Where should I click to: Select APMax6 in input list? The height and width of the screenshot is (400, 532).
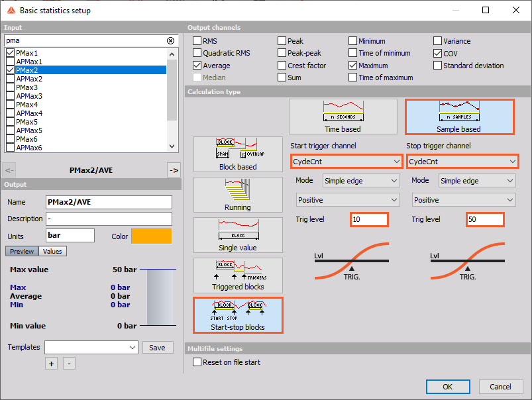click(x=29, y=148)
